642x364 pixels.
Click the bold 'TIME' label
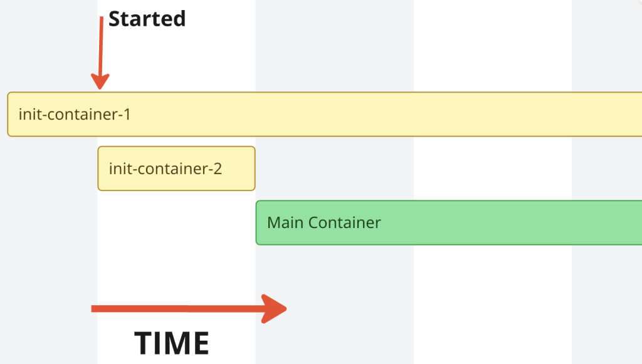[172, 343]
